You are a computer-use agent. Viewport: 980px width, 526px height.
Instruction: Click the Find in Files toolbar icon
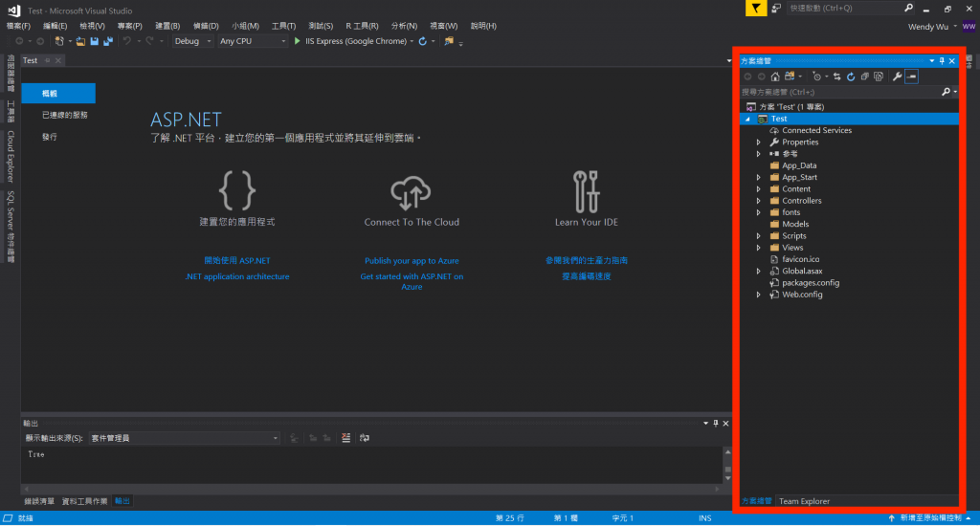pos(449,41)
